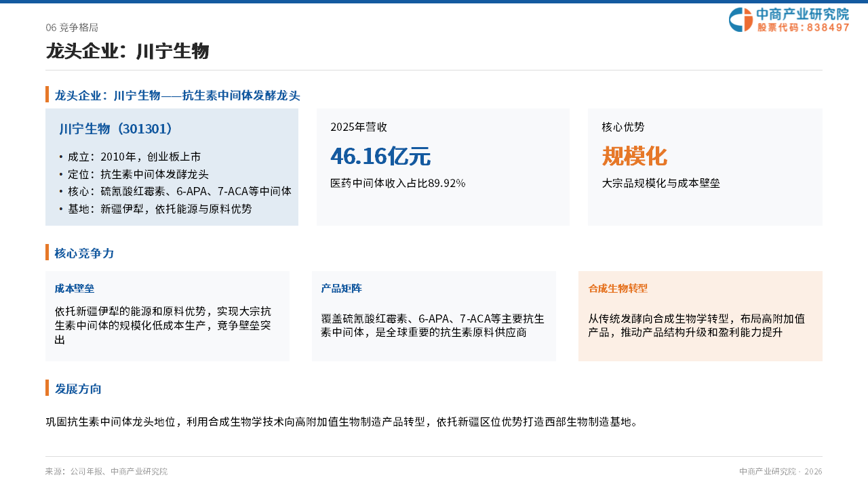Viewport: 868px width, 488px height.
Task: Select the 发展方向 paragraph text
Action: click(x=342, y=422)
